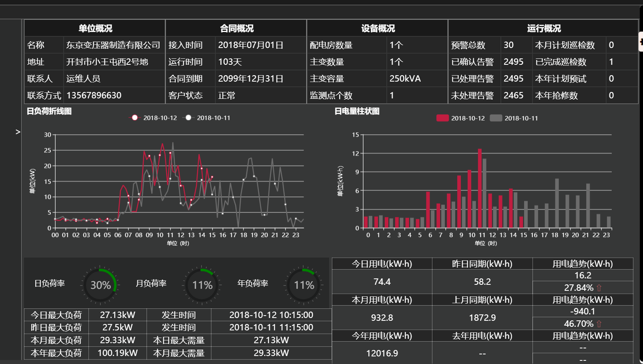Screen dimensions: 643x364
Task: Click address 开封市小王屯西2号地
Action: (107, 62)
